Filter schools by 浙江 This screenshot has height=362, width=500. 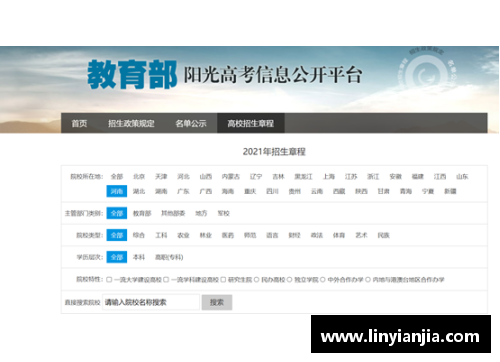(373, 176)
